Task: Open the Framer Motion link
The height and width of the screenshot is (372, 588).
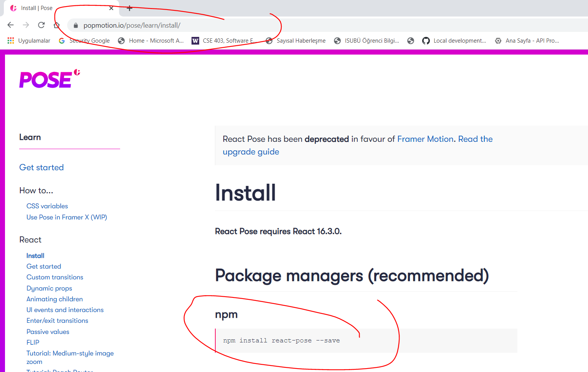Action: click(x=425, y=139)
